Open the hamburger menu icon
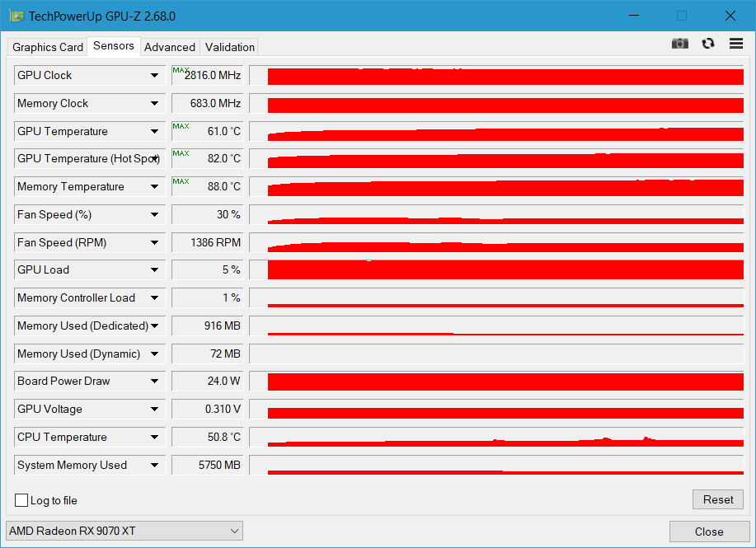756x548 pixels. pyautogui.click(x=735, y=44)
